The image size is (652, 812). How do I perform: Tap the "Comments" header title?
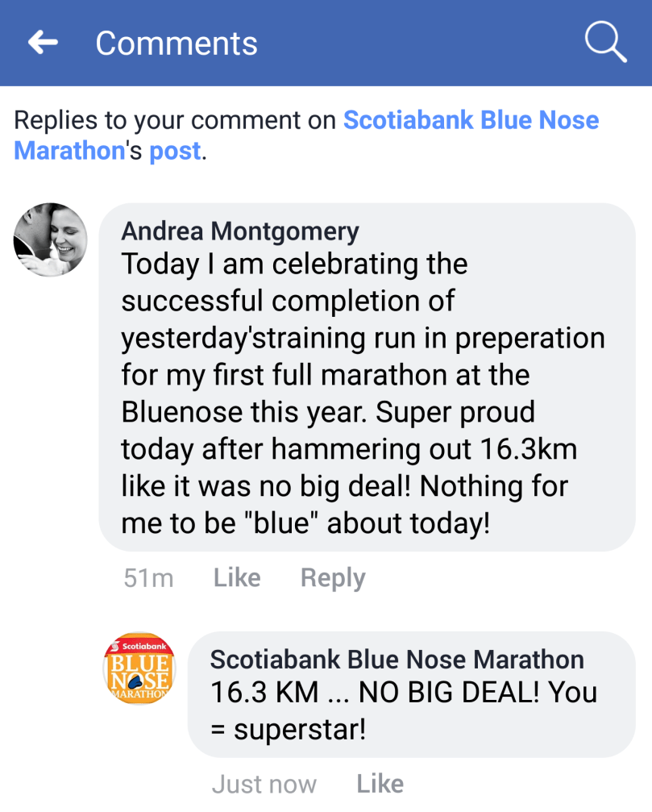pyautogui.click(x=176, y=44)
